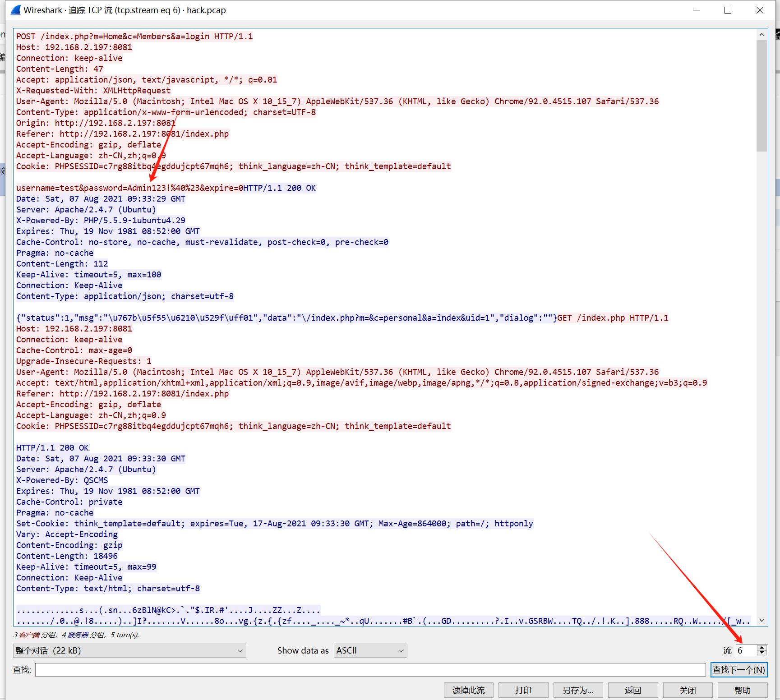This screenshot has width=780, height=700.
Task: Click the POST /index.php login request line
Action: click(x=134, y=37)
